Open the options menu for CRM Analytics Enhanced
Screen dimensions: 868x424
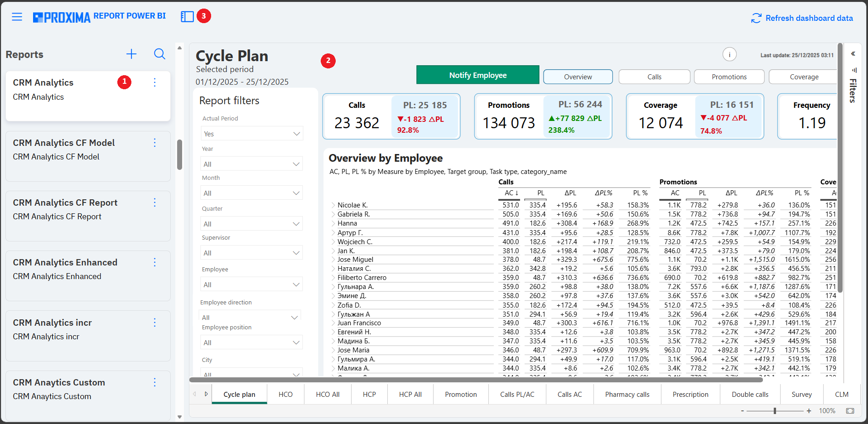154,262
